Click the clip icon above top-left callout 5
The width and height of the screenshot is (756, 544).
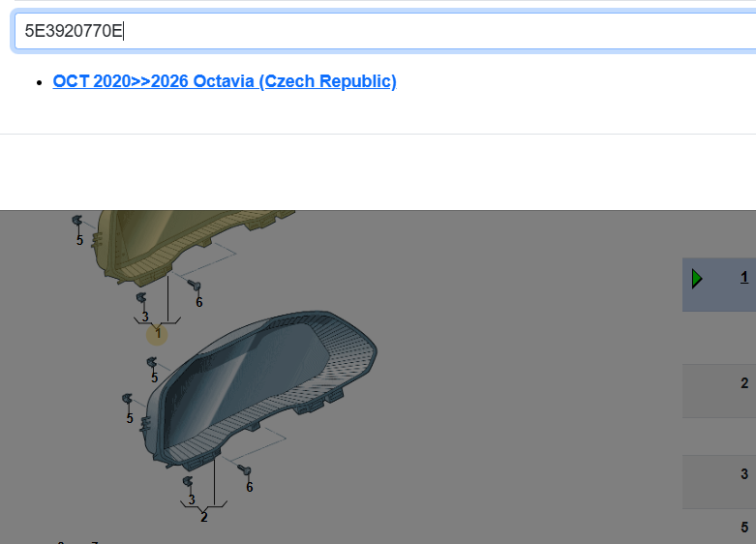point(78,222)
